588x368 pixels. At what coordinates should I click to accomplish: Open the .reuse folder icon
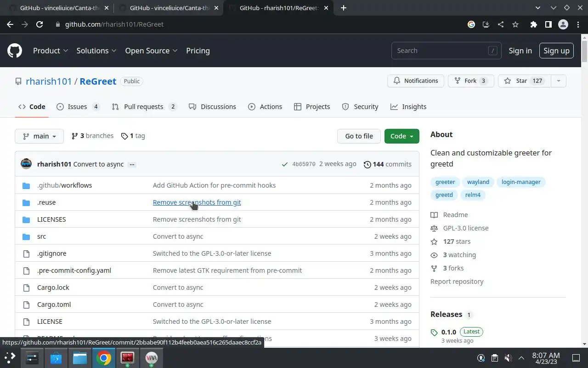tap(26, 202)
